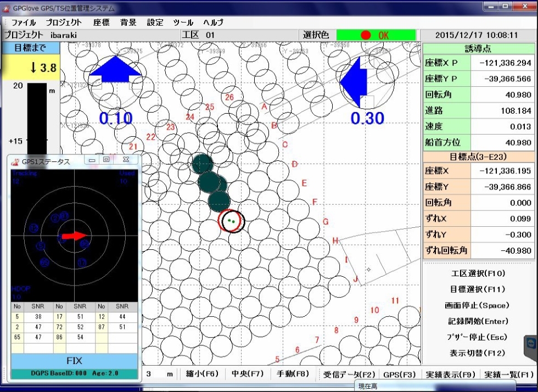Click SNR value 54 for satellite 86
The height and width of the screenshot is (392, 538).
click(x=80, y=337)
